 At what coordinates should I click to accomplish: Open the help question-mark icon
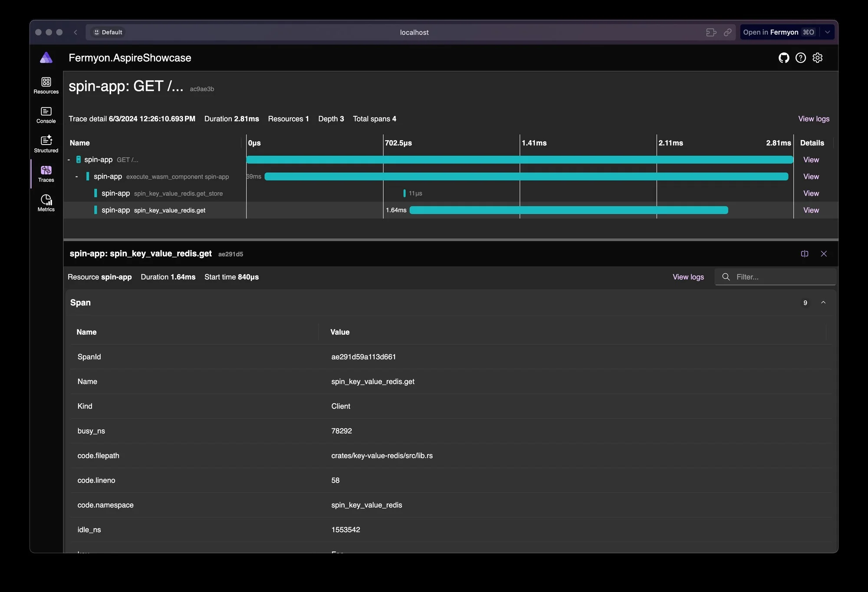[800, 58]
